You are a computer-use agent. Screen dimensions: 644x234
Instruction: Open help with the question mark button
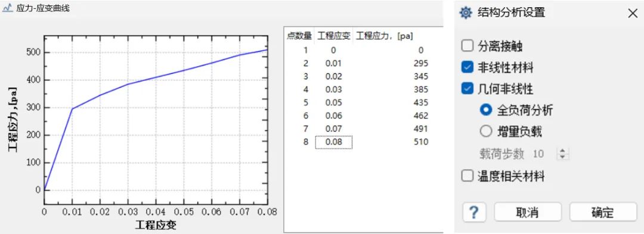pos(474,213)
